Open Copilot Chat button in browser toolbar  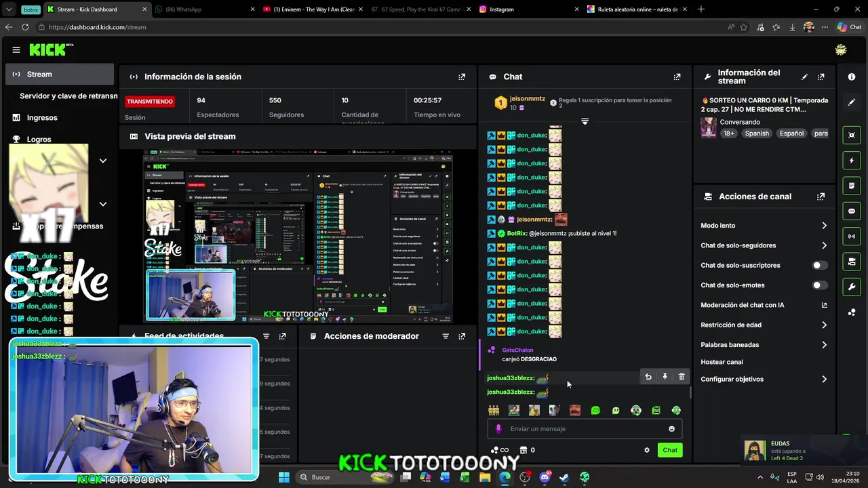click(850, 27)
